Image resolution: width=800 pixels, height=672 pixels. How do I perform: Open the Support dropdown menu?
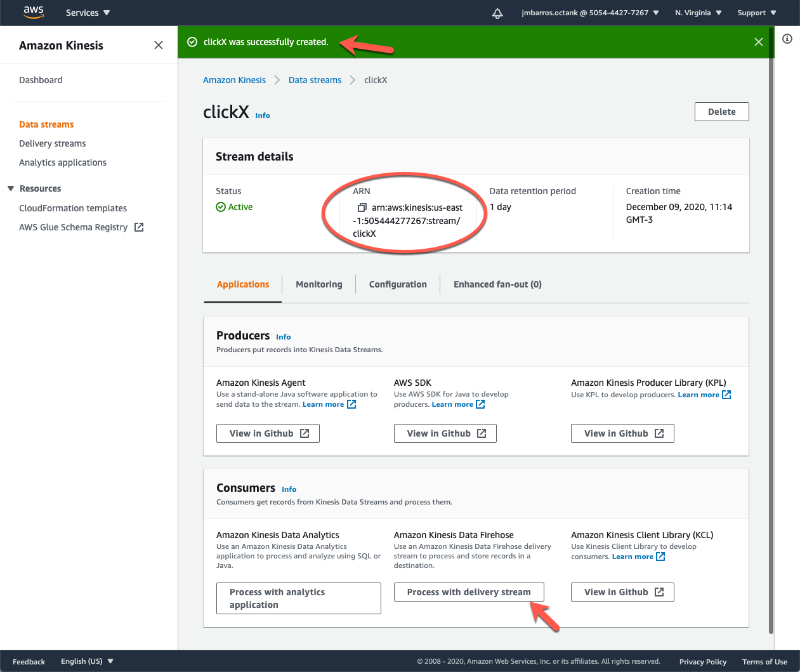click(x=756, y=13)
